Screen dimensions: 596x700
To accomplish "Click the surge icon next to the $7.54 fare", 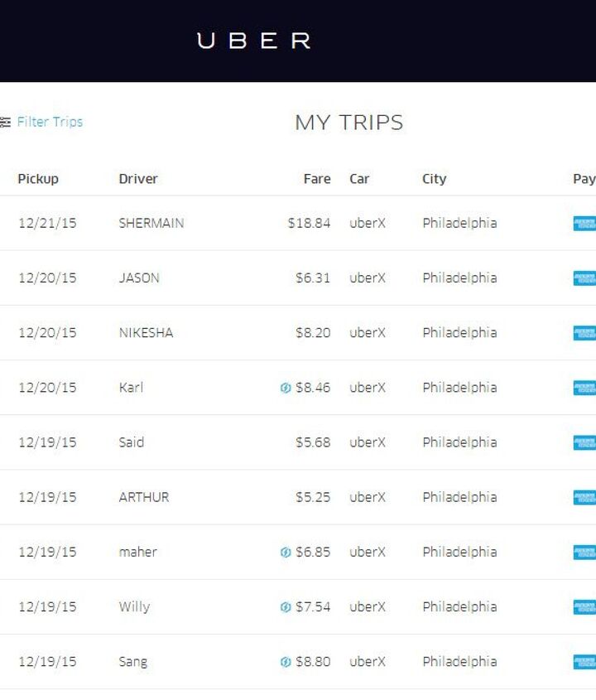I will (286, 607).
